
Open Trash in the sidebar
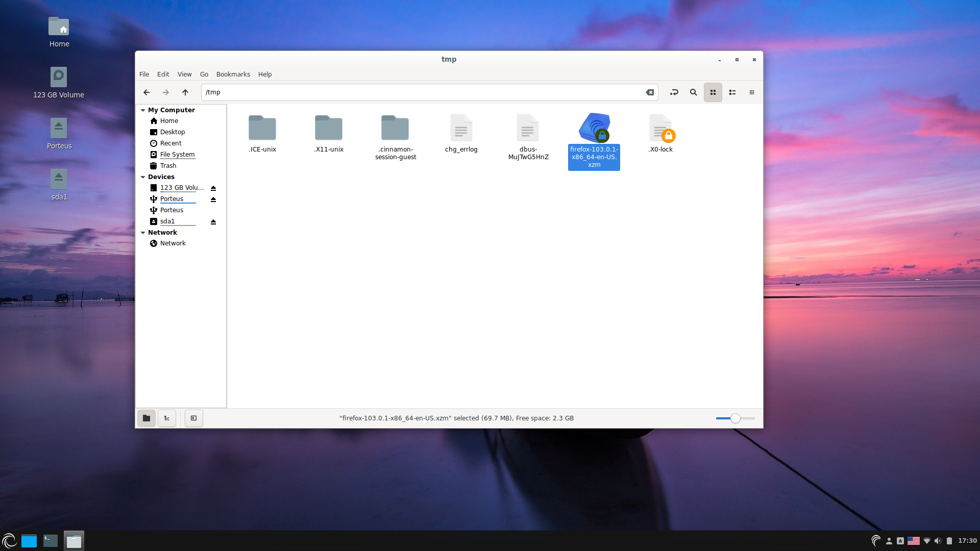[x=168, y=166]
